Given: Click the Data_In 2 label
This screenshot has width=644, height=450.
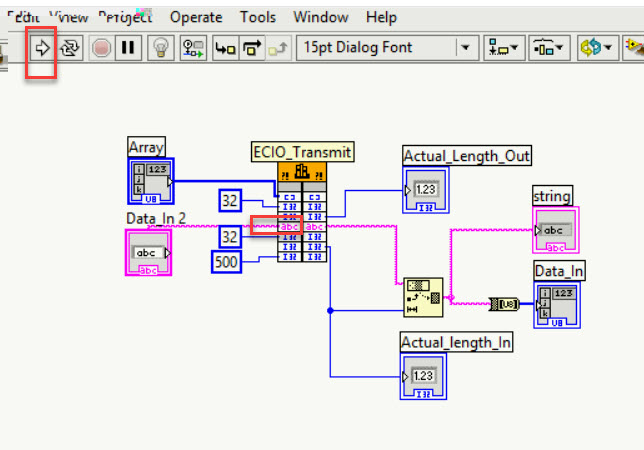Looking at the screenshot, I should (156, 218).
